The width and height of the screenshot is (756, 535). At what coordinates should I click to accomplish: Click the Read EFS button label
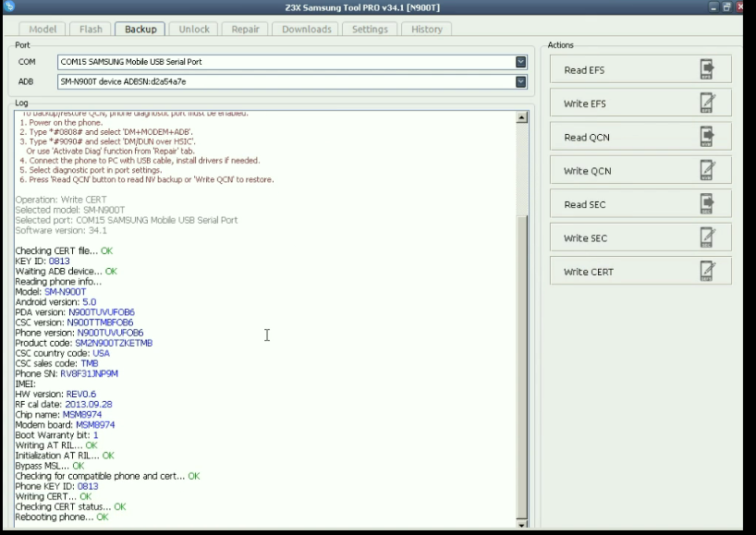click(584, 70)
